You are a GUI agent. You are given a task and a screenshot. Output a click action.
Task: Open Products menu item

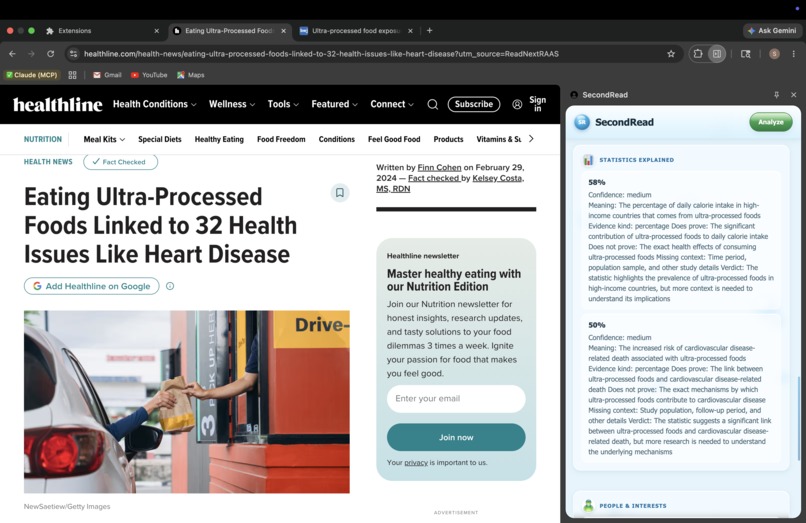448,139
